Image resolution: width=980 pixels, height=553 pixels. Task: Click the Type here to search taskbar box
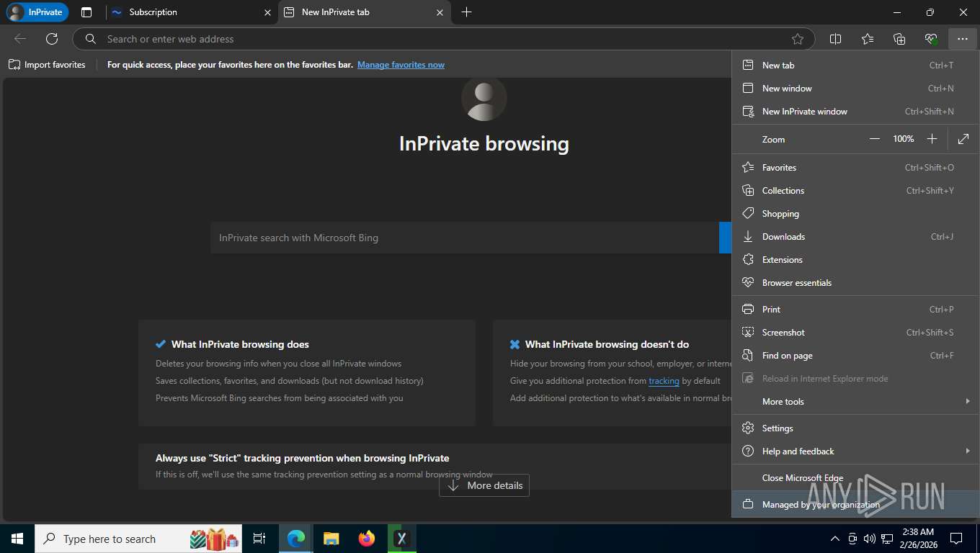(140, 539)
